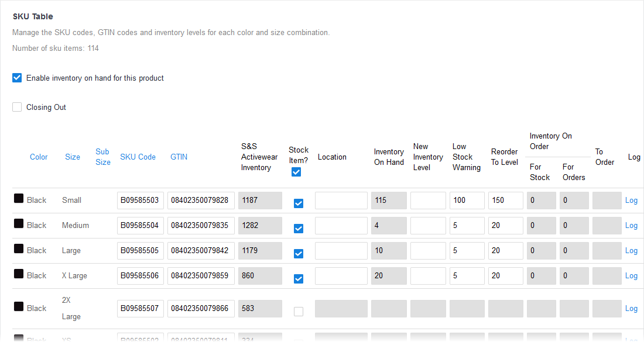Screen dimensions: 644x342
Task: Toggle 'Enable inventory on hand for this product' checkbox
Action: pyautogui.click(x=17, y=78)
